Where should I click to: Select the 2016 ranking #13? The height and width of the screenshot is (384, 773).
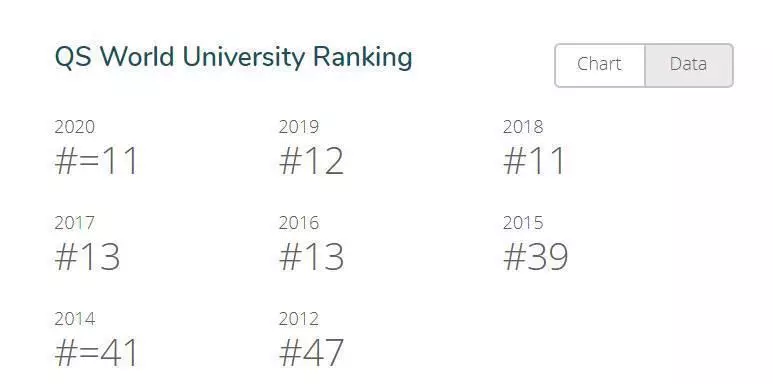[311, 257]
